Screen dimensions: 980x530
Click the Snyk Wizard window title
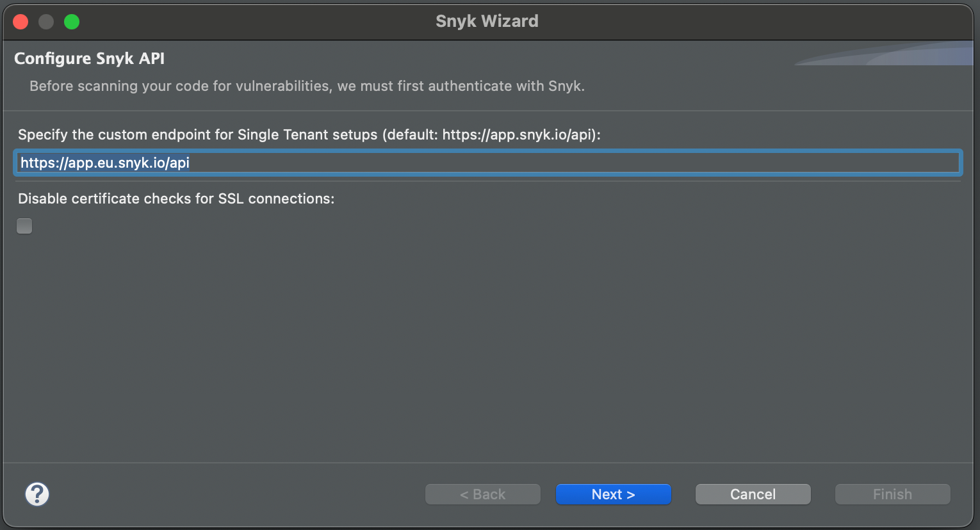(487, 21)
